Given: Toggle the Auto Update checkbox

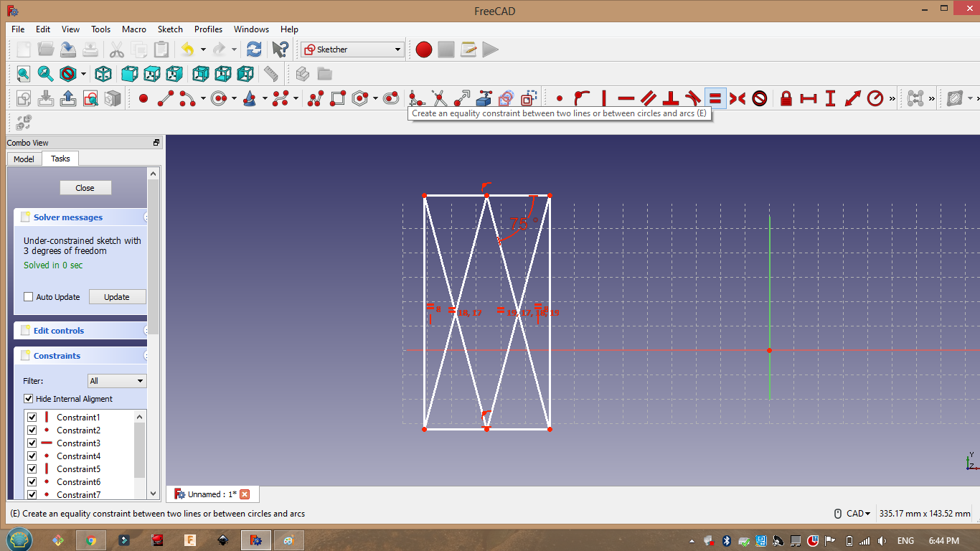Looking at the screenshot, I should click(29, 297).
